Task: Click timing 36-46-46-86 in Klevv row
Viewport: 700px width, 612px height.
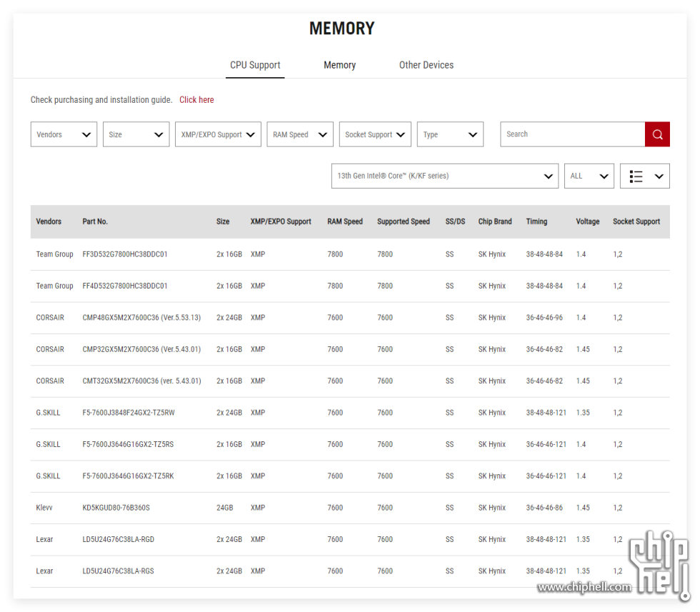Action: pyautogui.click(x=544, y=508)
